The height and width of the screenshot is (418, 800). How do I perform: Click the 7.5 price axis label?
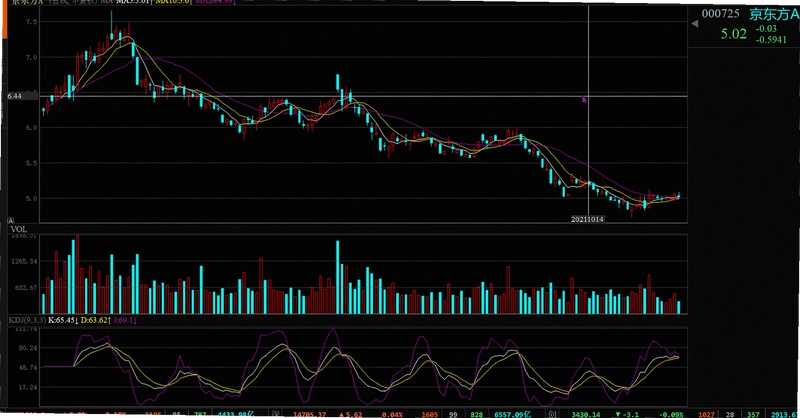click(31, 21)
